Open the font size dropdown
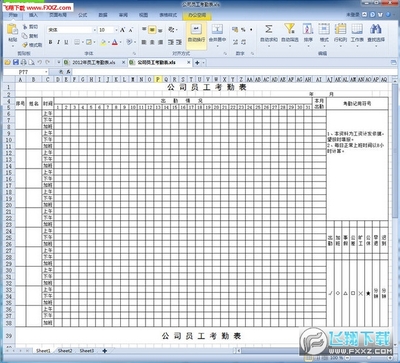The width and height of the screenshot is (400, 363). pos(116,30)
